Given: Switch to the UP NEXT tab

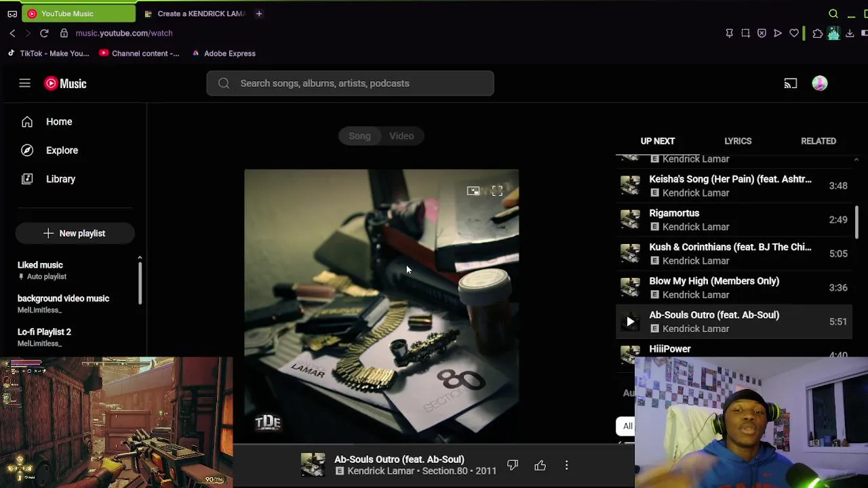Looking at the screenshot, I should click(x=658, y=141).
